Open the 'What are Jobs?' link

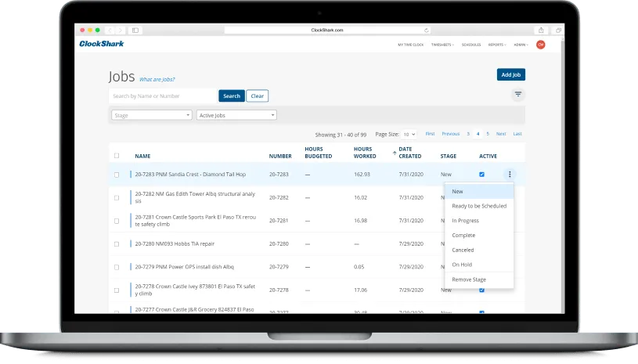tap(157, 79)
